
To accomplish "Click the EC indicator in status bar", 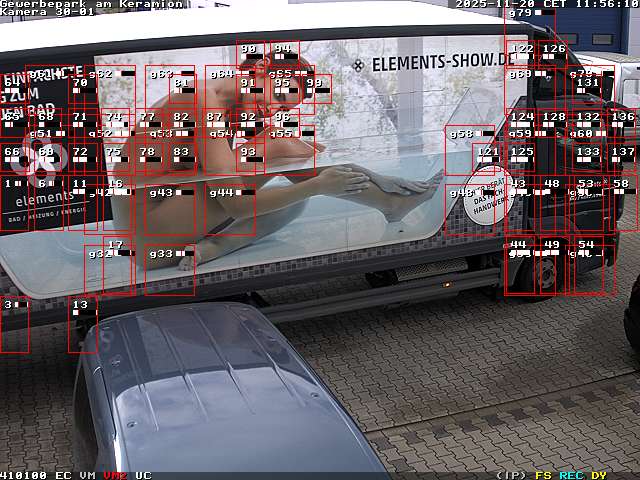I will (x=63, y=475).
